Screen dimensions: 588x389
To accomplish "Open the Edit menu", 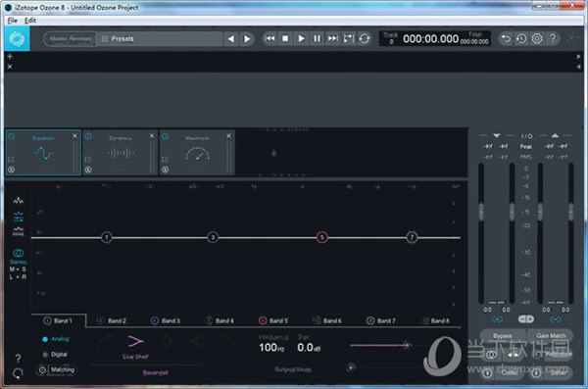I will [30, 21].
